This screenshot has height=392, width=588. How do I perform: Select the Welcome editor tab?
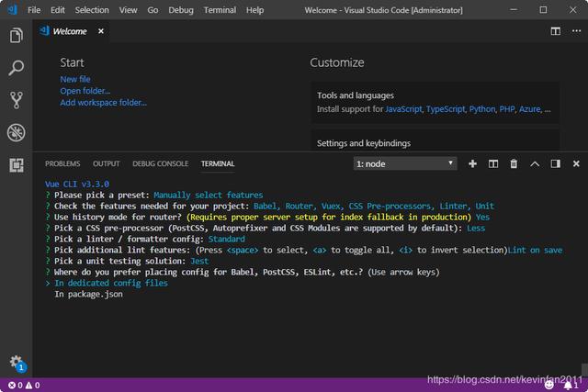click(x=70, y=31)
